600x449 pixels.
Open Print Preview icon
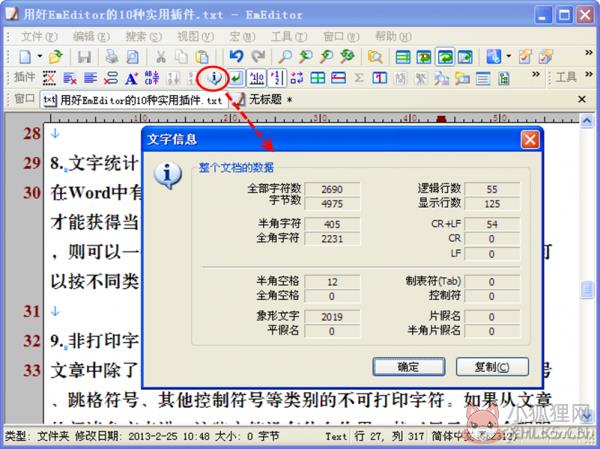pos(132,57)
